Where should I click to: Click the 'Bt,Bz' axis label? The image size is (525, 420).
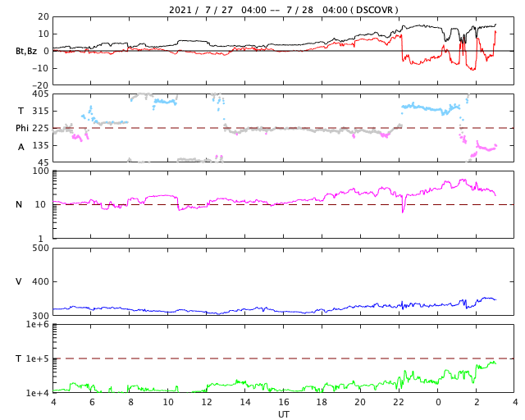click(26, 51)
